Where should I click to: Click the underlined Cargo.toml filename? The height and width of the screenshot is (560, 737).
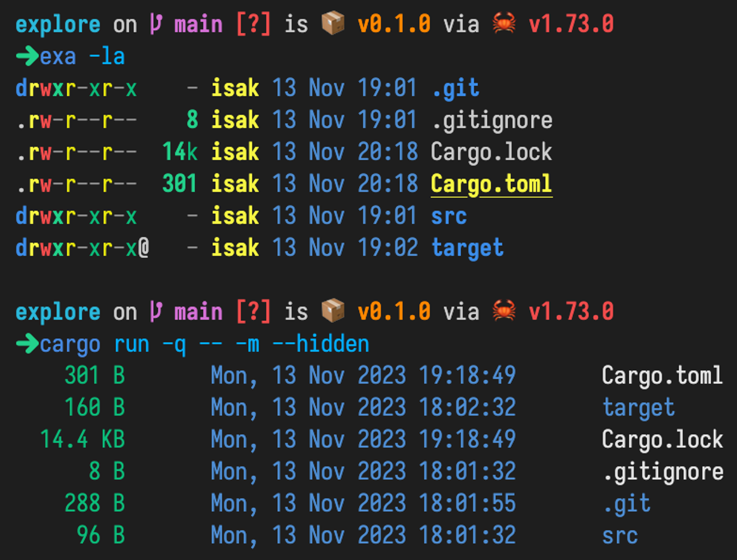coord(491,184)
